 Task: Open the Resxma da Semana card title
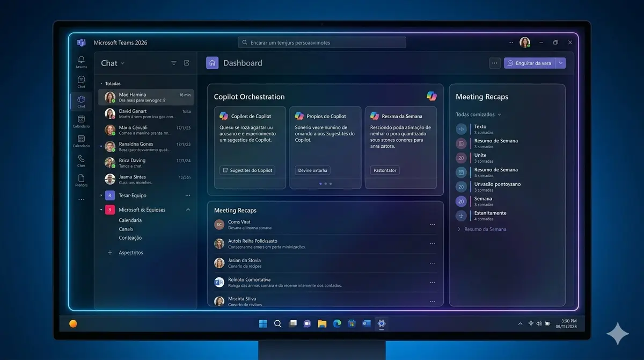[402, 116]
